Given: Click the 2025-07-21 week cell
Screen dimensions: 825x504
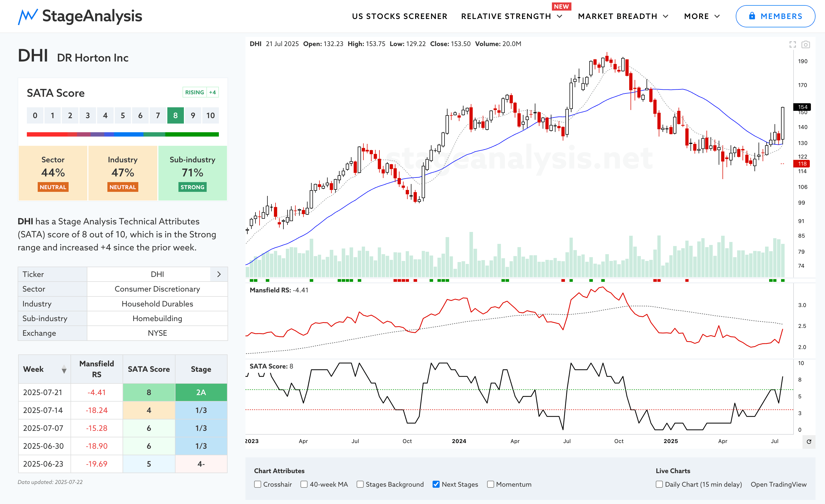Looking at the screenshot, I should tap(44, 392).
